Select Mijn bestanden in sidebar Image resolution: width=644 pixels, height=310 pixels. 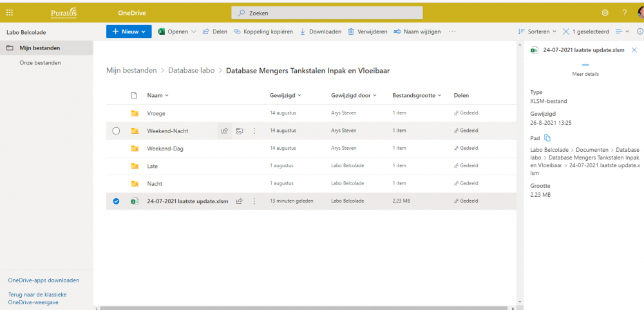40,48
